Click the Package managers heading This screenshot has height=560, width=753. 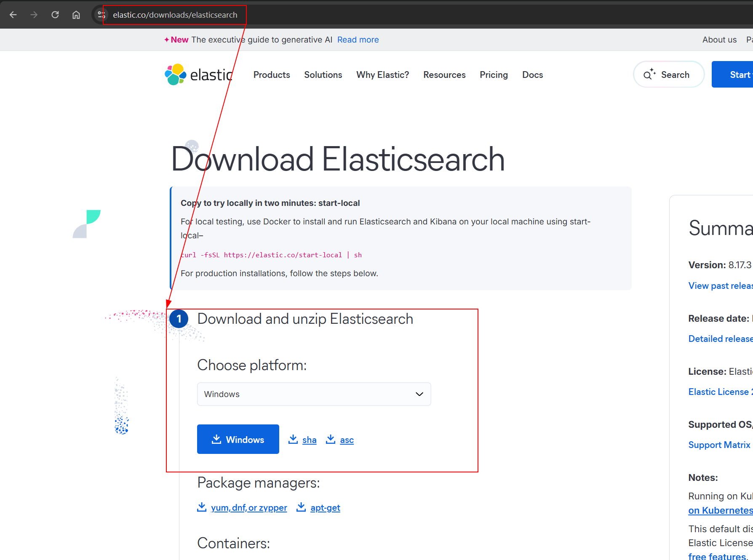point(259,483)
